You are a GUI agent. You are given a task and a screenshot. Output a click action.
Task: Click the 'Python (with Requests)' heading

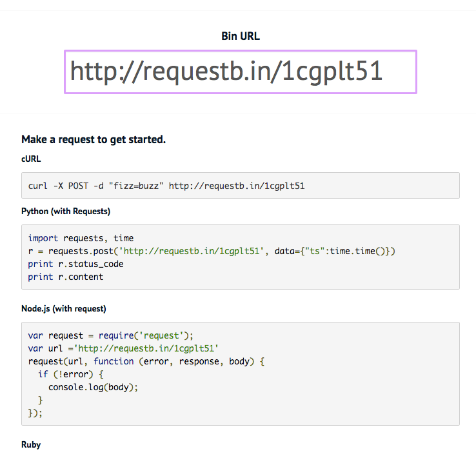click(x=66, y=211)
